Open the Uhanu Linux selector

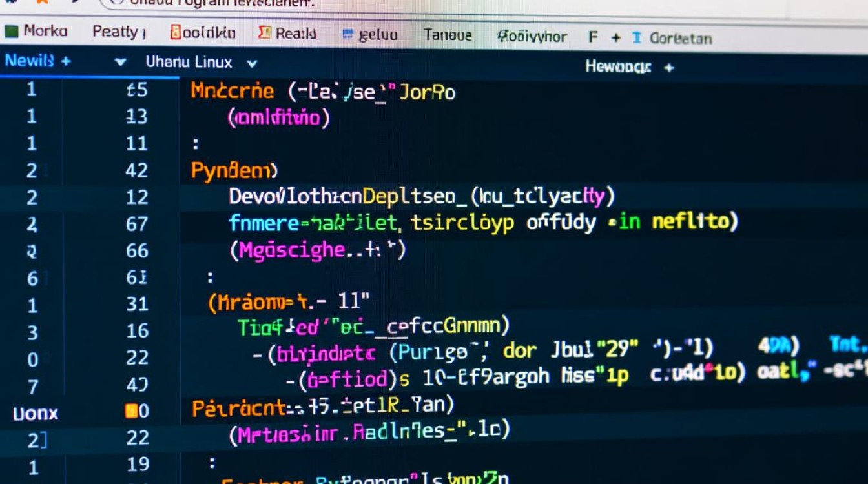tap(189, 63)
